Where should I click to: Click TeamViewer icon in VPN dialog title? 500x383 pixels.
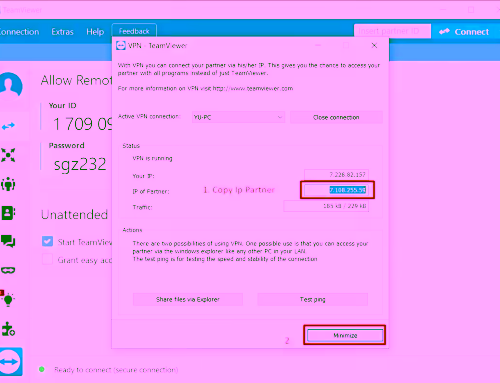click(x=121, y=46)
